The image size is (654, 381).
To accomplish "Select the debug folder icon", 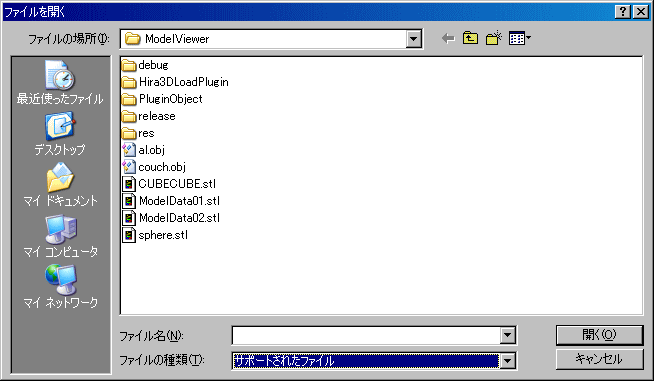I will click(129, 65).
